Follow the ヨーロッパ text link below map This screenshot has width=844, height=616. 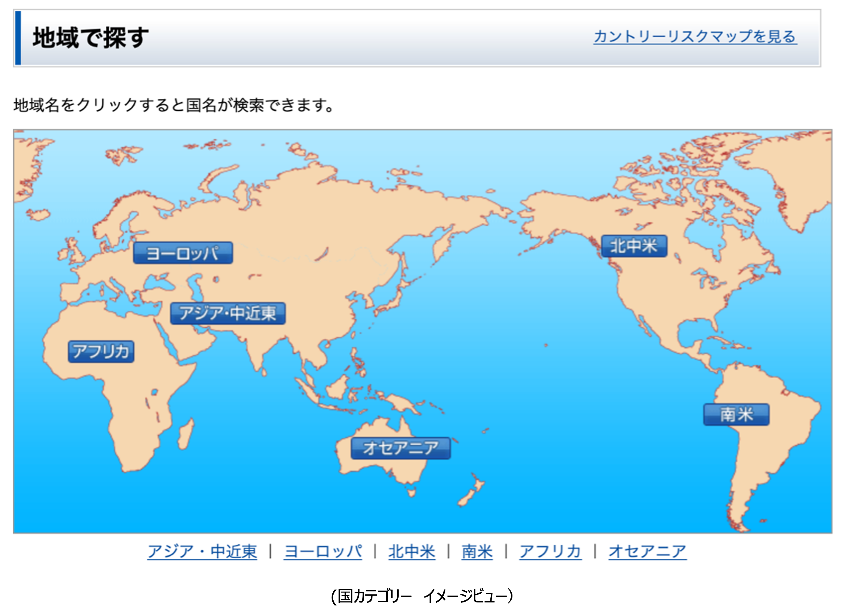tap(322, 552)
